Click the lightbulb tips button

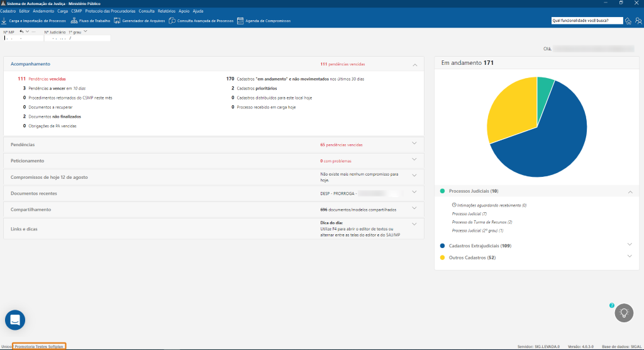pyautogui.click(x=624, y=313)
